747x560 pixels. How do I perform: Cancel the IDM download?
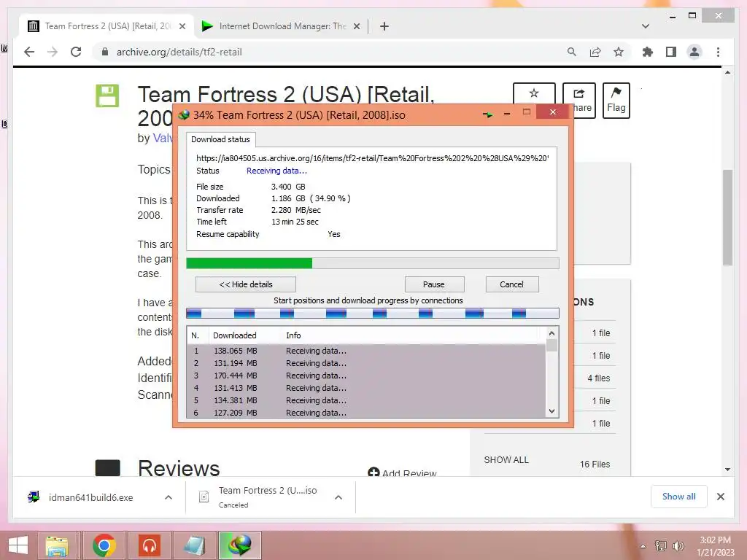pos(511,284)
